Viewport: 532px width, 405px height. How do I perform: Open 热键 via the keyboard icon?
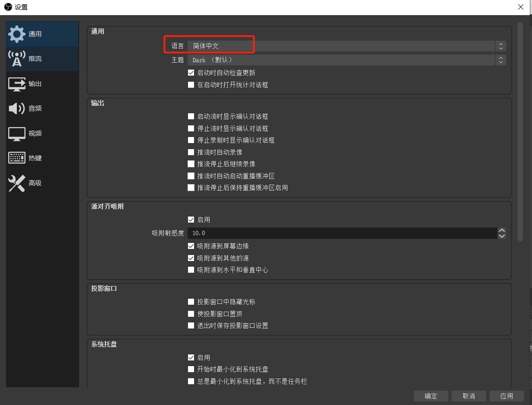coord(16,158)
